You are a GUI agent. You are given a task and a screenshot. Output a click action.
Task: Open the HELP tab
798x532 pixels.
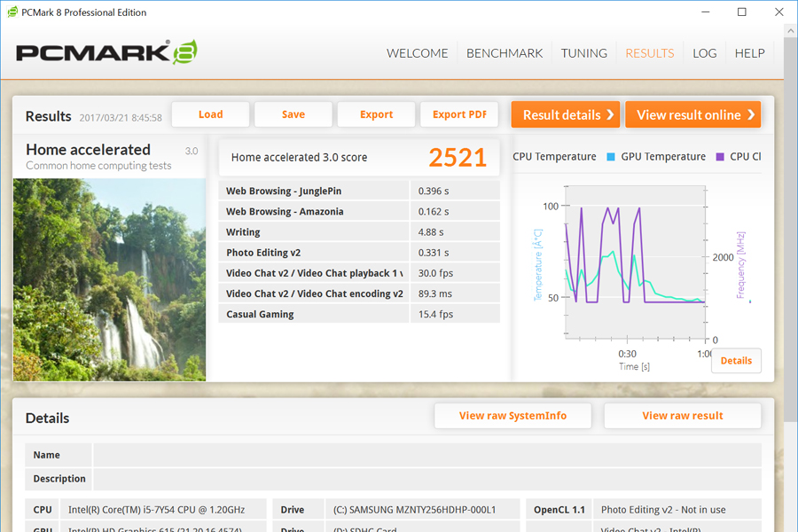(x=749, y=53)
